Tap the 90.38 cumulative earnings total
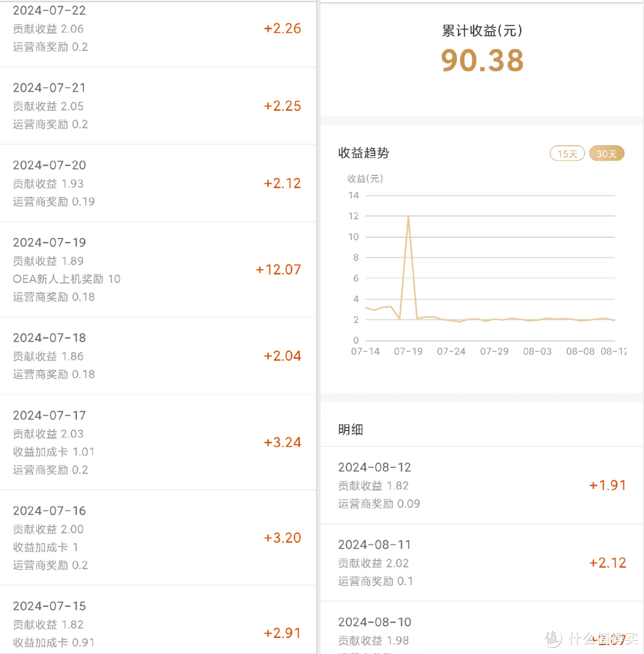 tap(482, 60)
